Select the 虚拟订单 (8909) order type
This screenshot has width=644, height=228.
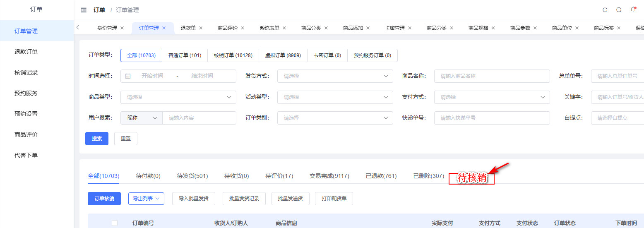(x=283, y=55)
